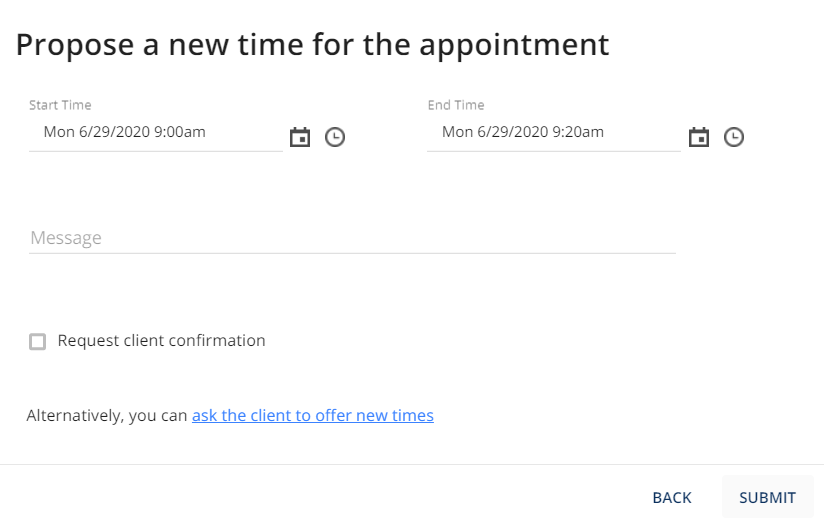Click the 'End Time' field label
Image resolution: width=824 pixels, height=523 pixels.
coord(456,105)
